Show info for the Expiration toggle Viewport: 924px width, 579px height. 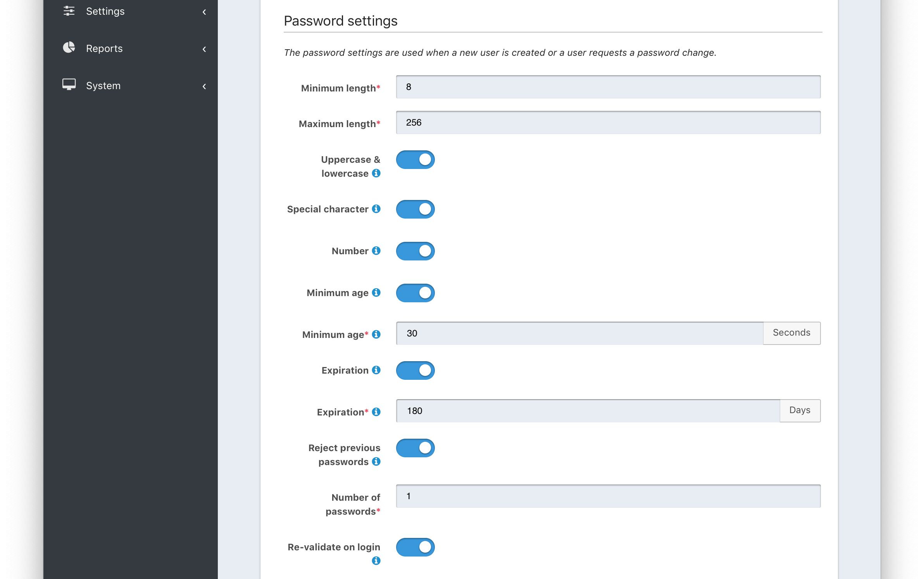click(x=376, y=370)
